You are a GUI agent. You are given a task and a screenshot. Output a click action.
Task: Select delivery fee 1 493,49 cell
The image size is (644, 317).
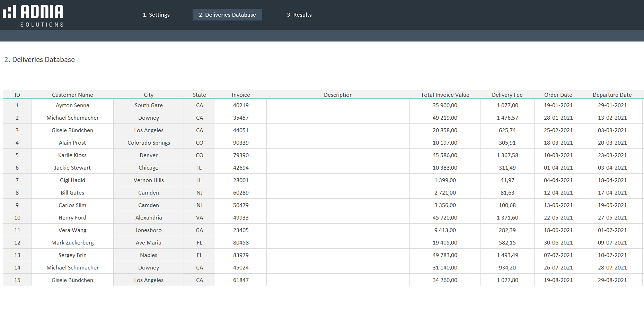pyautogui.click(x=507, y=255)
